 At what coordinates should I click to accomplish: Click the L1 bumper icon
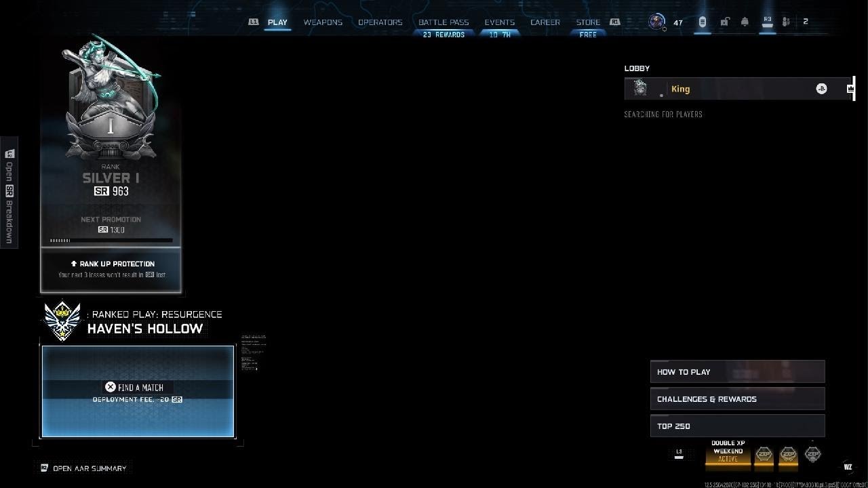[x=254, y=22]
